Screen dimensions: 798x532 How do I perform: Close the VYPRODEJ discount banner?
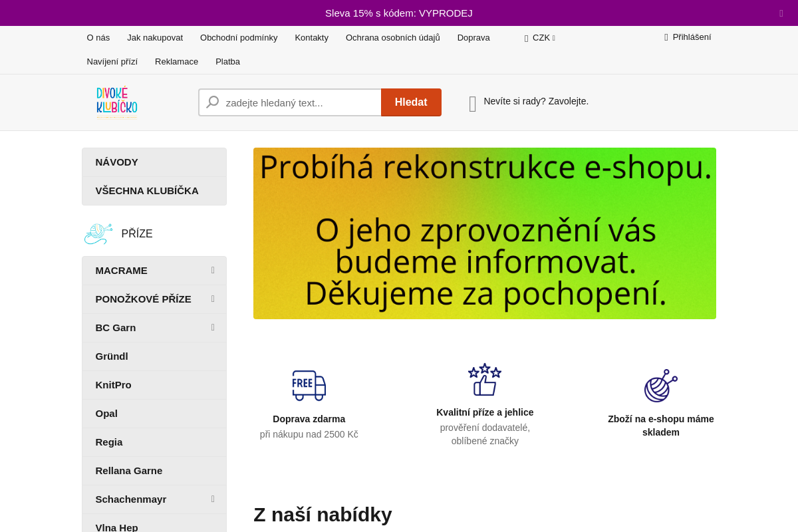coord(781,13)
